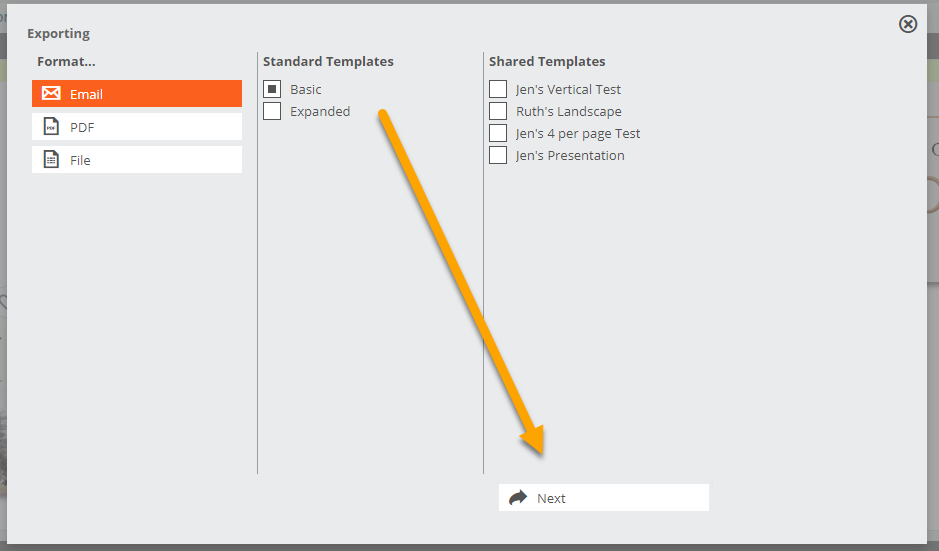This screenshot has width=939, height=551.
Task: Click the File document icon
Action: click(52, 159)
